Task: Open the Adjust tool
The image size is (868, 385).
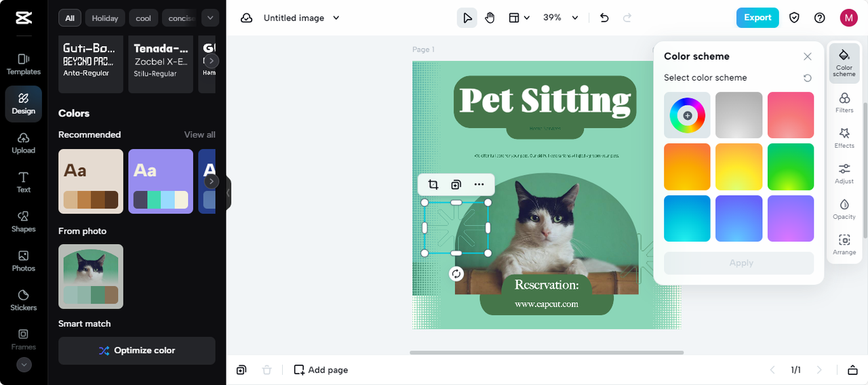Action: [x=844, y=174]
